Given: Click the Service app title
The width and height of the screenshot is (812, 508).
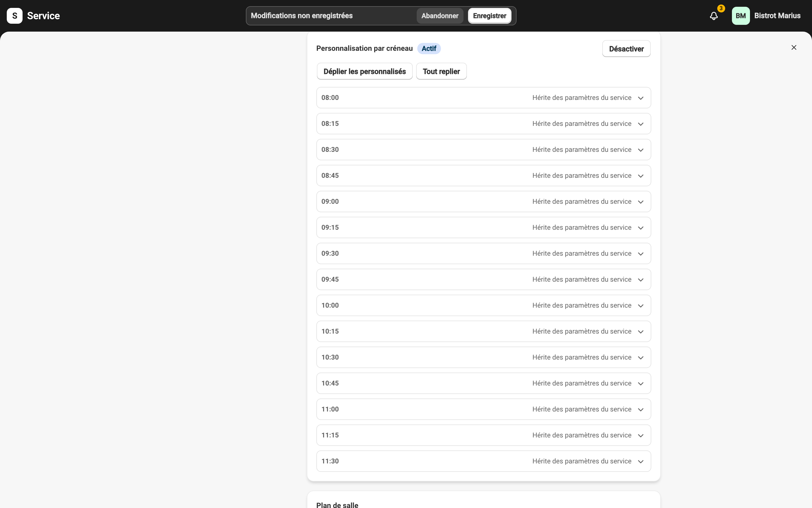Looking at the screenshot, I should click(43, 16).
